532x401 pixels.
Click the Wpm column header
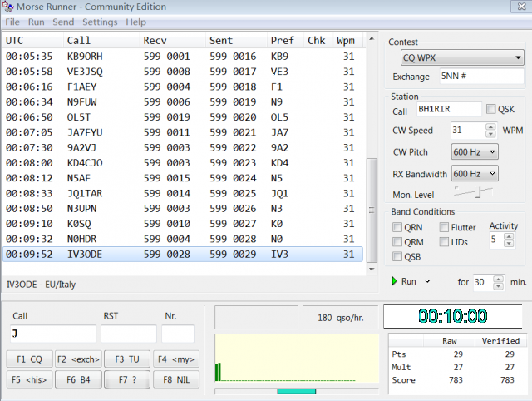tap(347, 41)
